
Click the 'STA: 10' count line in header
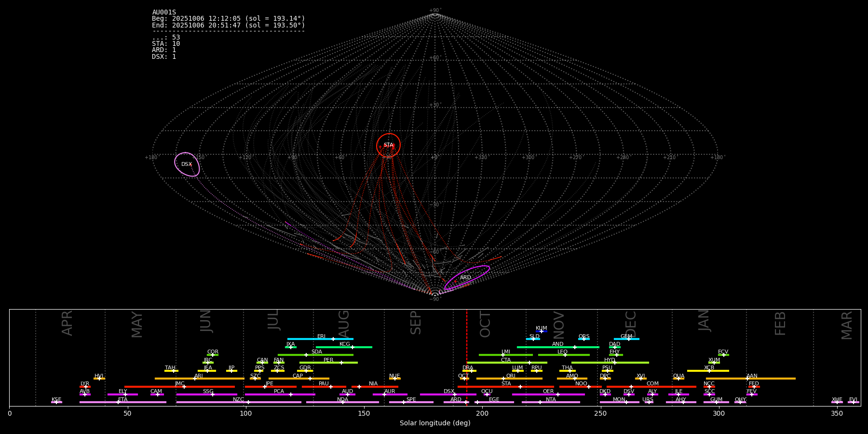(x=166, y=44)
